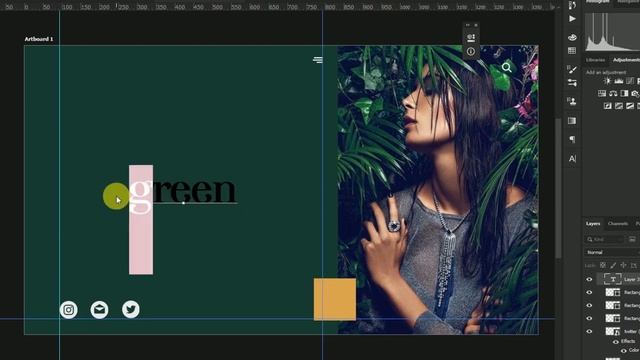The width and height of the screenshot is (640, 360).
Task: Open the Actions panel play icon
Action: coord(572,19)
